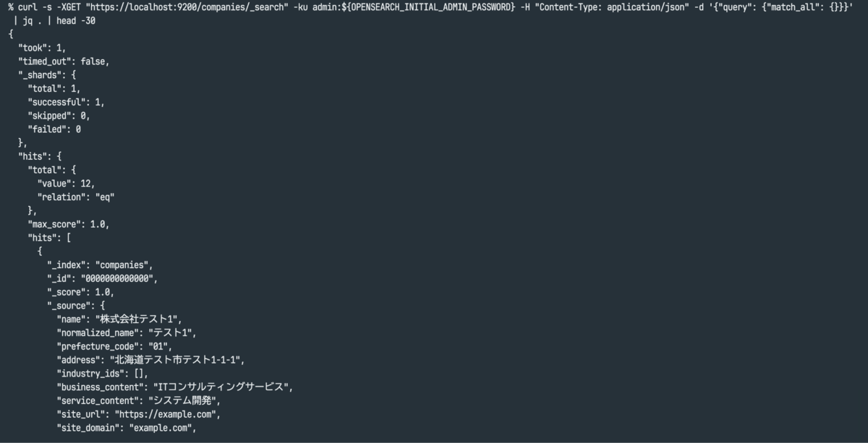This screenshot has height=443, width=868.
Task: Click the "max_score": 1.0 line
Action: 69,225
